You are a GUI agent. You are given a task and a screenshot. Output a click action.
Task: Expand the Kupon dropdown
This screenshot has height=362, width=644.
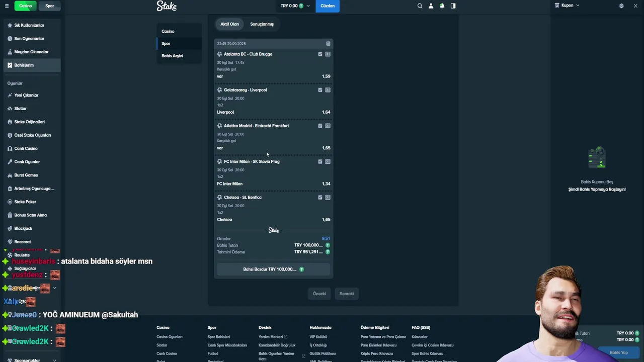coord(567,6)
